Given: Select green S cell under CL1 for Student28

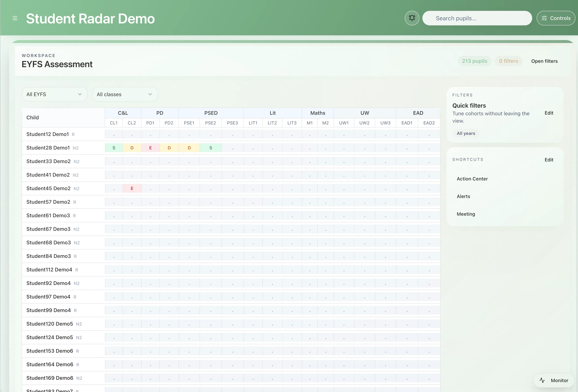Looking at the screenshot, I should [114, 148].
